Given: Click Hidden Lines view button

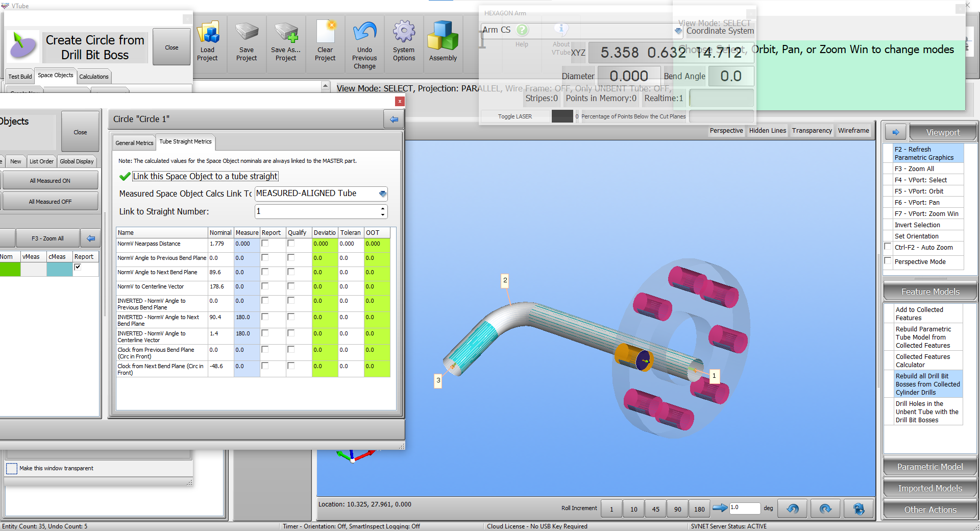Looking at the screenshot, I should (768, 131).
